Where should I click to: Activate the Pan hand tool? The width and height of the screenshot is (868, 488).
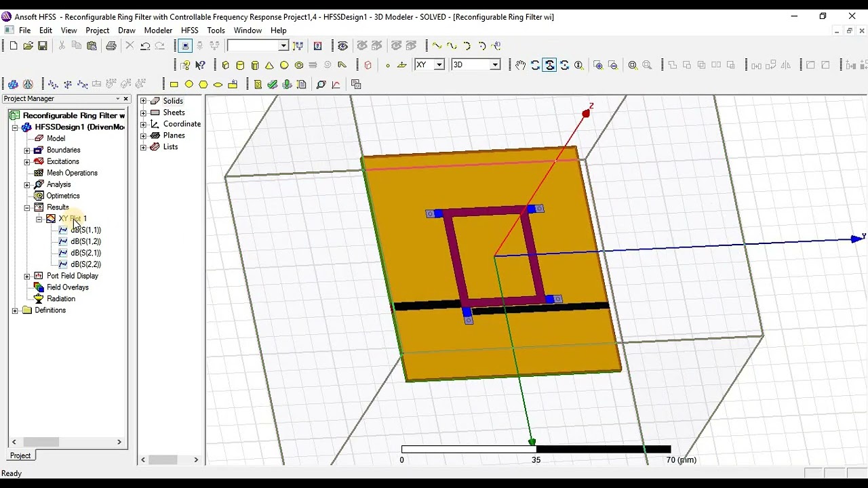point(520,65)
